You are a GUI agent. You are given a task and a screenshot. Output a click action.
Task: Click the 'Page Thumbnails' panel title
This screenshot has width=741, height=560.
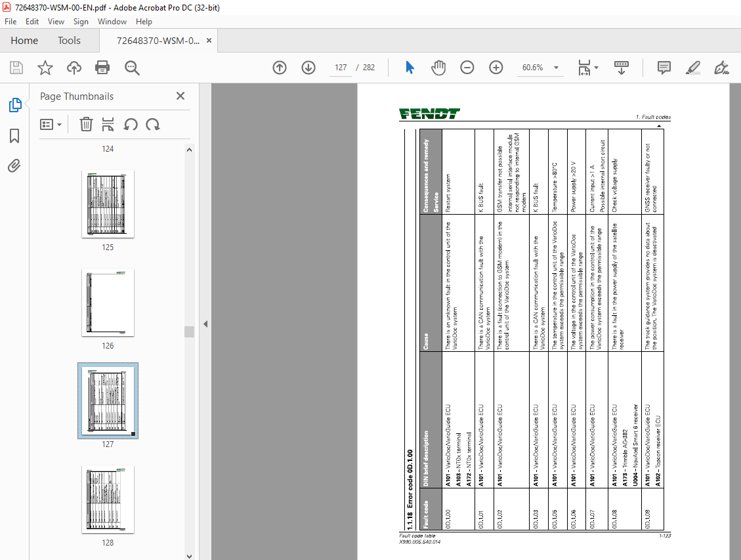pos(77,97)
